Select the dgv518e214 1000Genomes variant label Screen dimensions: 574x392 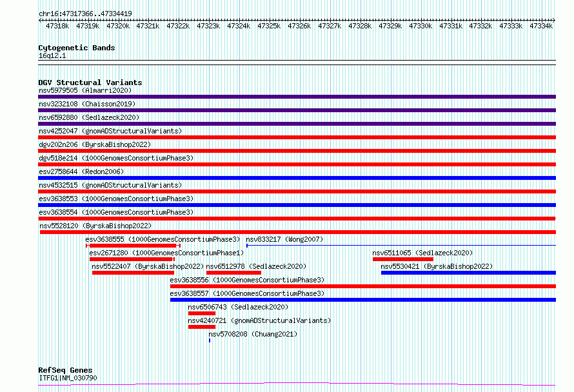click(x=116, y=158)
